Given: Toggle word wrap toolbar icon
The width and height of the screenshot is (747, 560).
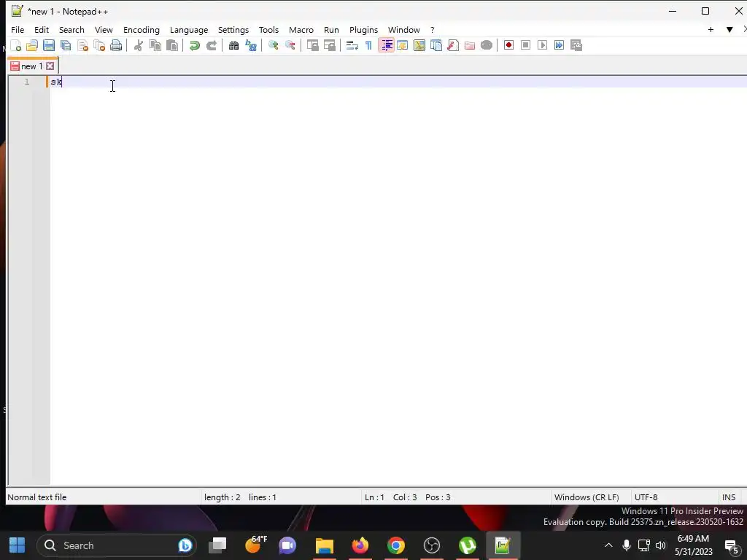Looking at the screenshot, I should click(x=352, y=45).
